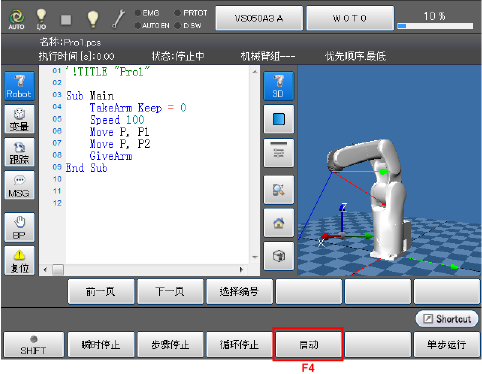Click line number 10 in gutter
The image size is (482, 374).
click(57, 179)
